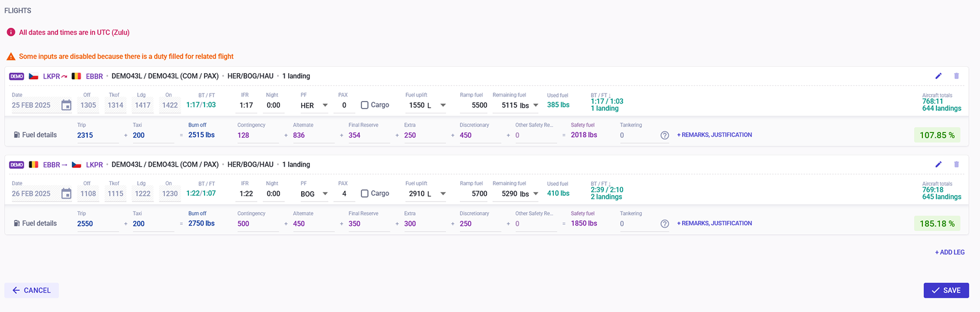Expand the fuel uplift unit dropdown at 1550 L
The width and height of the screenshot is (980, 312).
click(x=443, y=105)
